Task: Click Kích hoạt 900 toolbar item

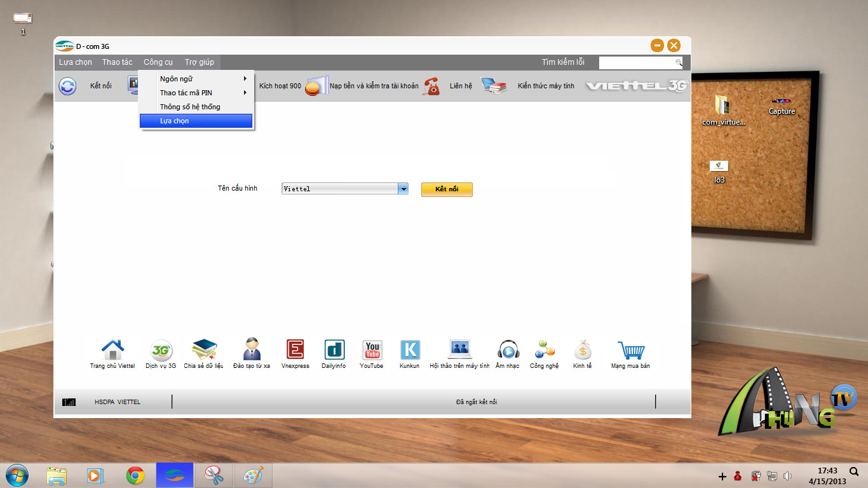Action: tap(280, 86)
